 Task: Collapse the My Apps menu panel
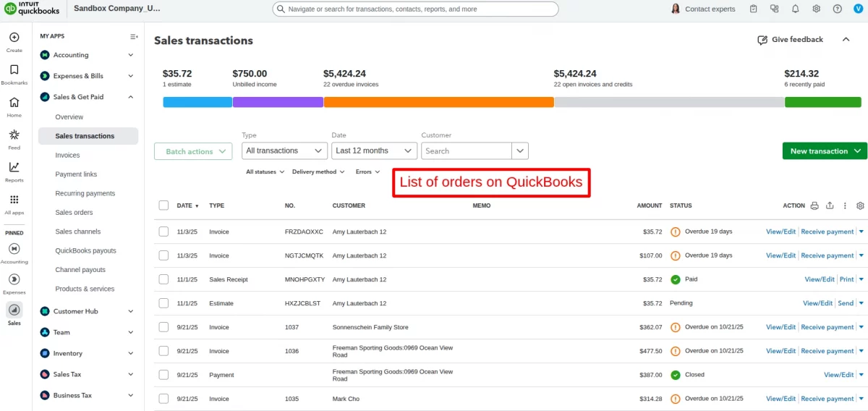tap(134, 36)
